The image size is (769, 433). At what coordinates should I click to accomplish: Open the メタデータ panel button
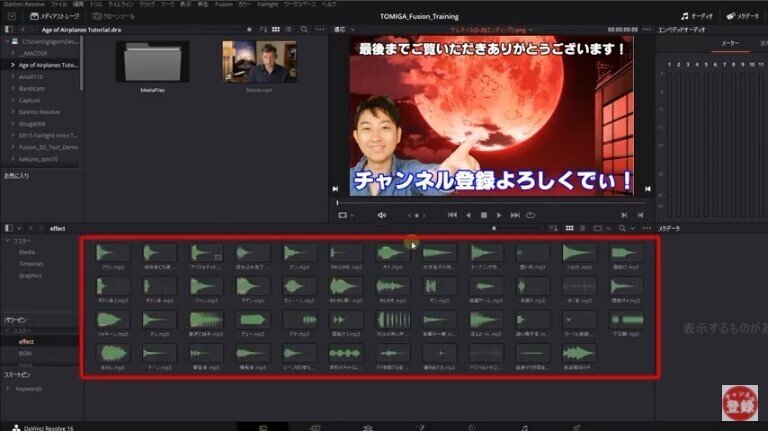743,16
